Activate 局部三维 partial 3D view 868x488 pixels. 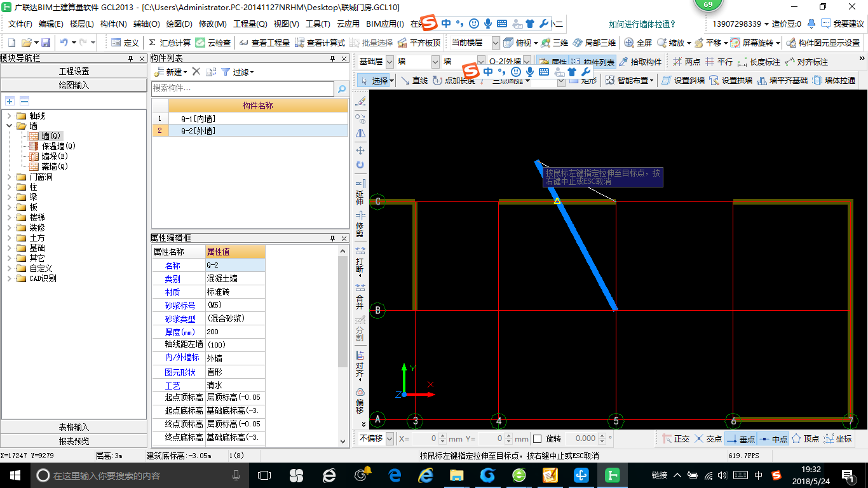594,43
